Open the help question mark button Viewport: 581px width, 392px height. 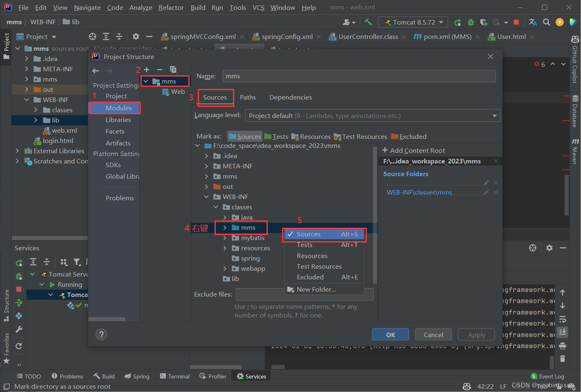tap(101, 334)
